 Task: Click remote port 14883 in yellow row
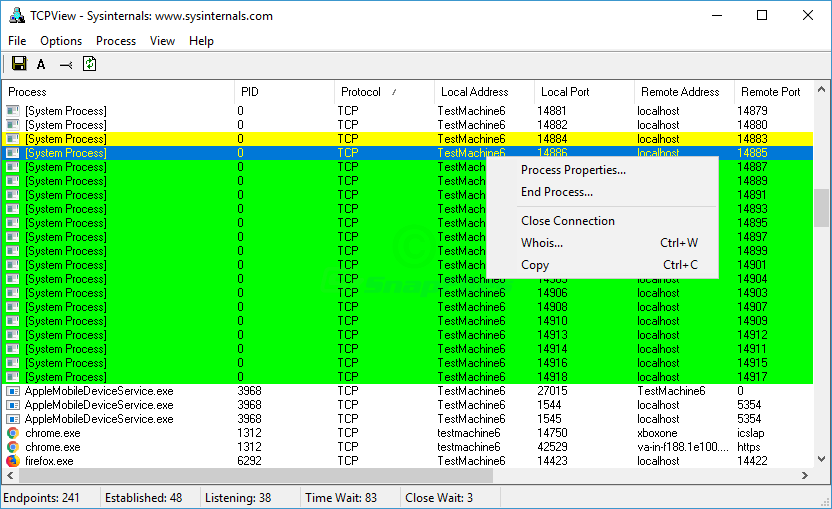(x=752, y=139)
